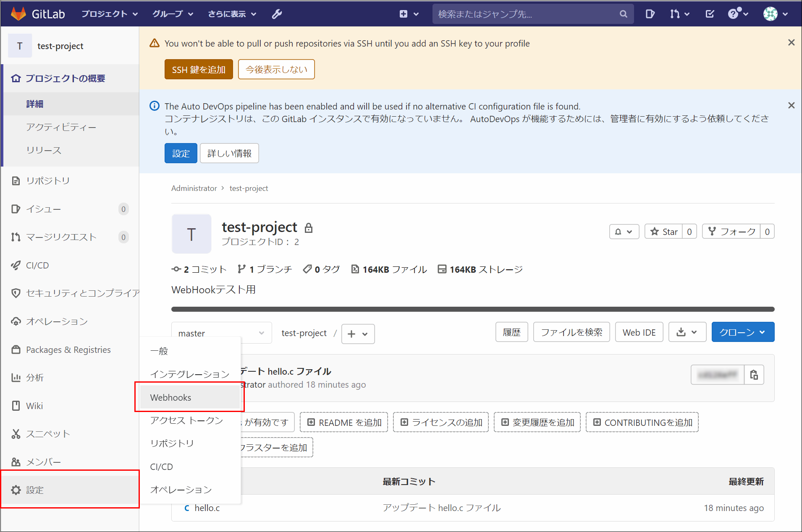Select インテグレーション in settings flyout
802x532 pixels.
(x=190, y=374)
